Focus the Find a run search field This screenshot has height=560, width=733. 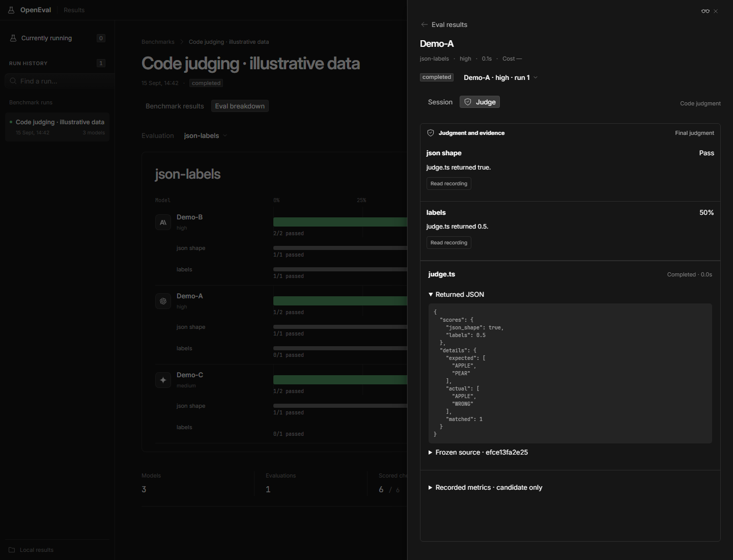point(60,81)
